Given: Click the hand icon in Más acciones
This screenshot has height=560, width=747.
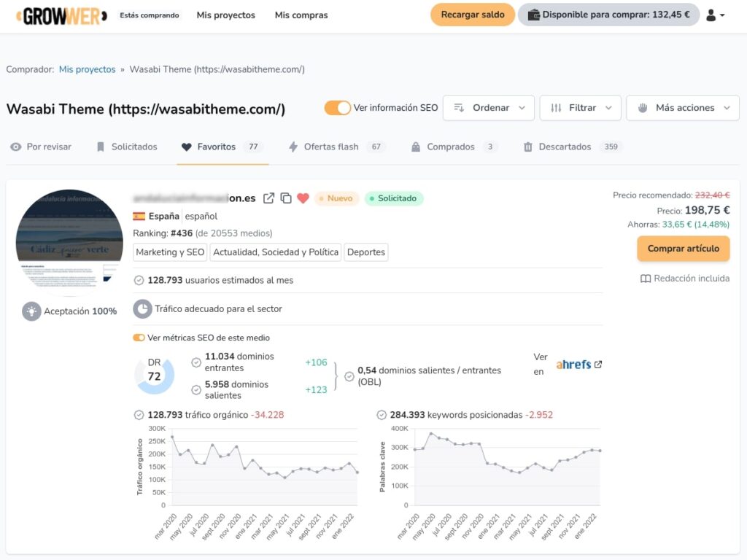Looking at the screenshot, I should 643,108.
